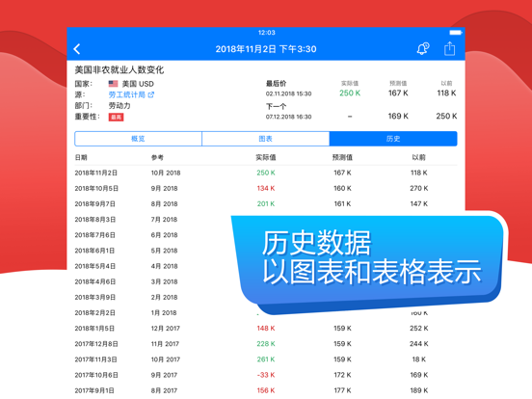
Task: Click the red 134 K actual value
Action: (x=266, y=188)
